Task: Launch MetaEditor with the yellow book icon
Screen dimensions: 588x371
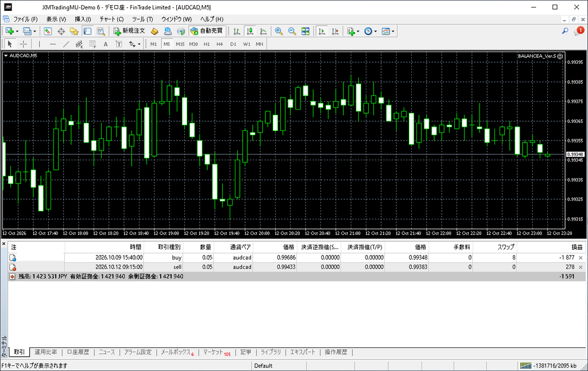Action: [x=154, y=32]
